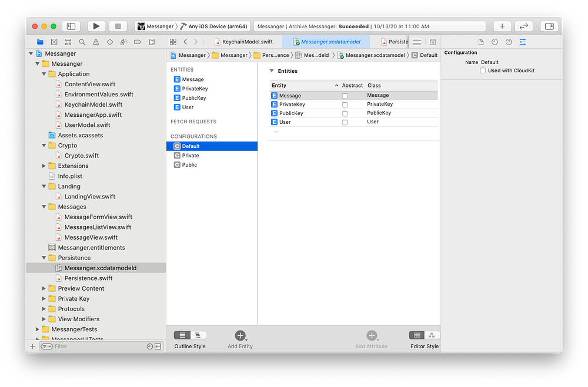The width and height of the screenshot is (588, 387).
Task: Click Add Entity button
Action: (x=240, y=339)
